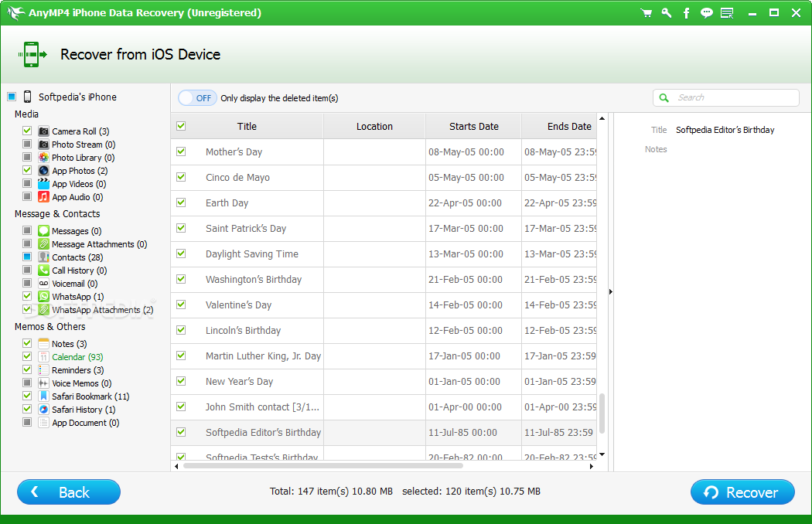This screenshot has height=524, width=812.
Task: Select the Softpedia Editor's Birthday row
Action: tap(384, 432)
